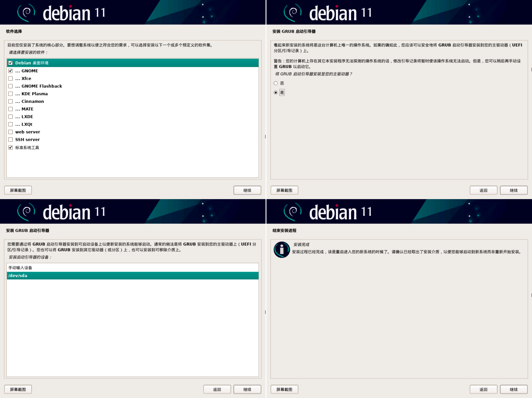Select 手动输入设备 in the boot device list
The image size is (532, 398).
pyautogui.click(x=133, y=268)
